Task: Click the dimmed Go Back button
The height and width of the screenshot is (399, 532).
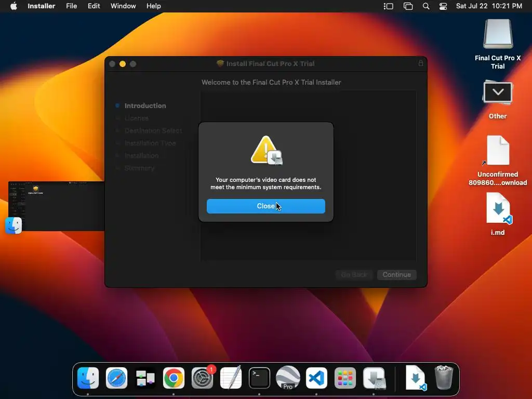Action: click(x=354, y=274)
